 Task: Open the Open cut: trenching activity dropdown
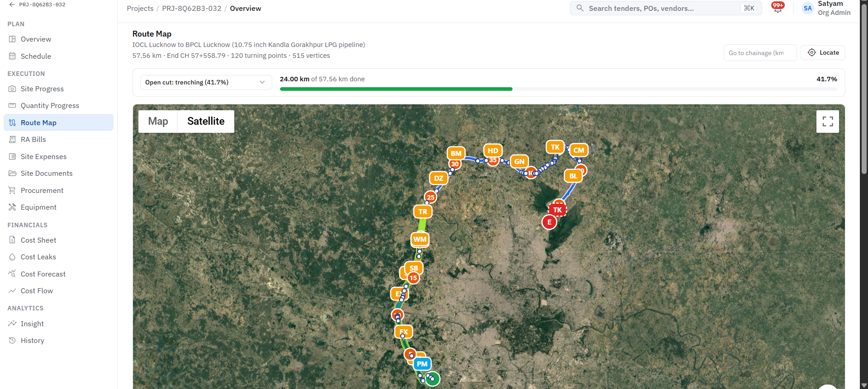[206, 82]
